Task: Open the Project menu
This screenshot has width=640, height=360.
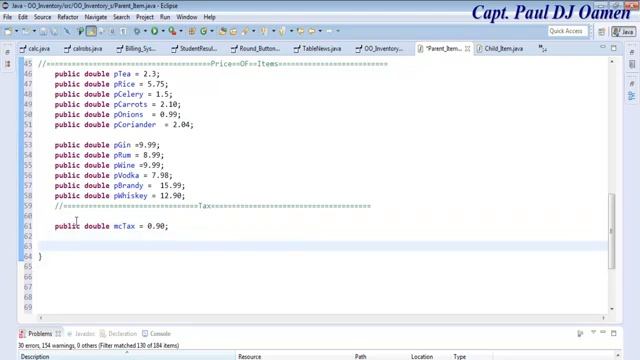Action: (x=145, y=17)
